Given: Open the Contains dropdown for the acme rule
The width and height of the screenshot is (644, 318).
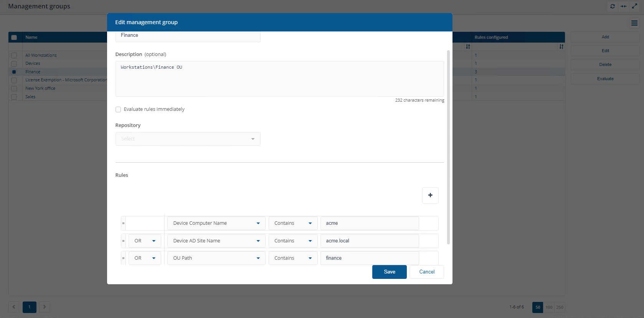Looking at the screenshot, I should 293,223.
